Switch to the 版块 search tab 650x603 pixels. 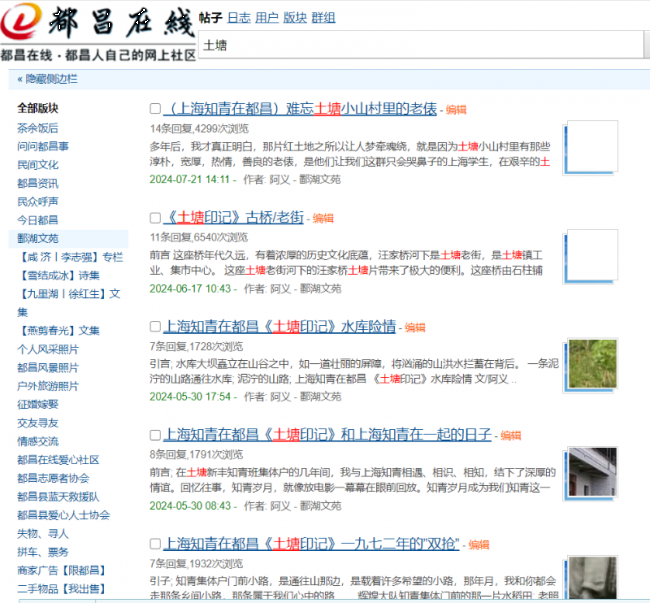pyautogui.click(x=295, y=18)
